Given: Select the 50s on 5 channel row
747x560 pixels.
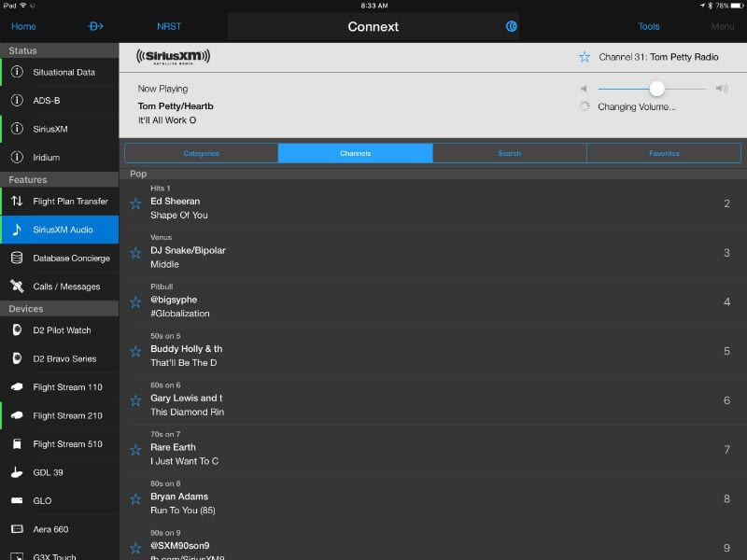Looking at the screenshot, I should point(432,352).
